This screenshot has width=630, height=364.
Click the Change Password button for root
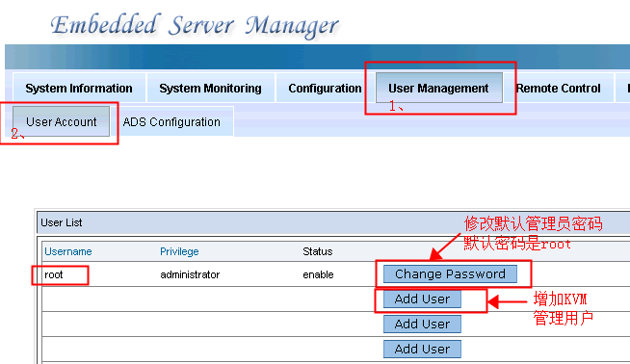[x=450, y=274]
